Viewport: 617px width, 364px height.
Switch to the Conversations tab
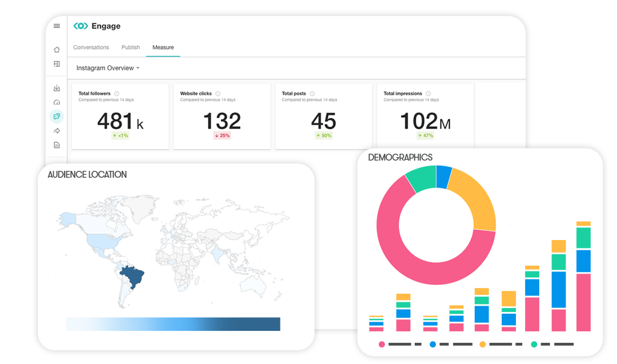[x=91, y=47]
